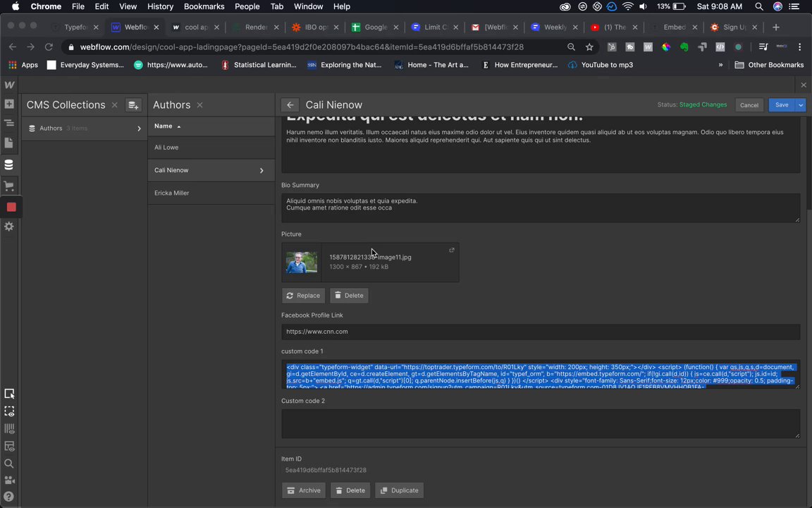This screenshot has height=508, width=812.
Task: Open the project Settings gear icon
Action: pos(8,226)
